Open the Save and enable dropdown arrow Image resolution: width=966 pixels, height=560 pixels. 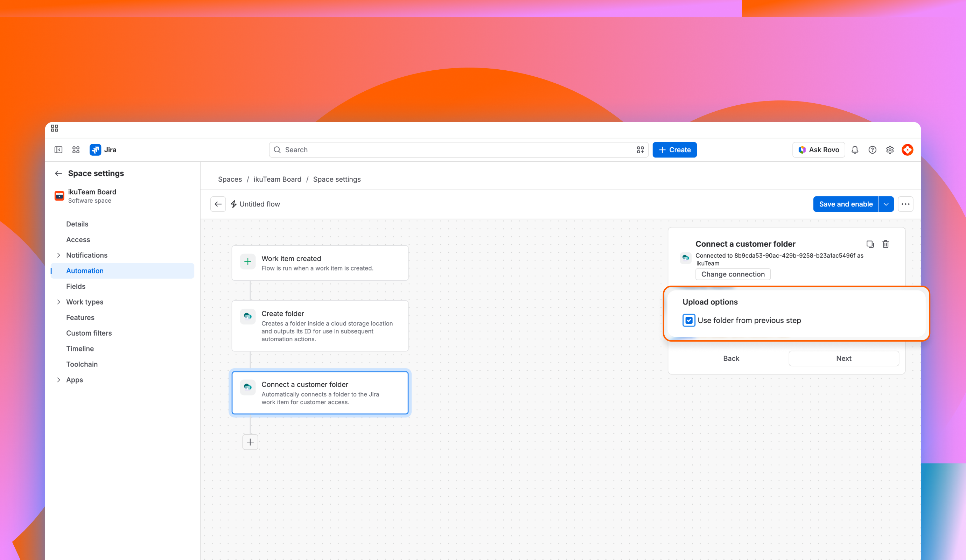click(x=886, y=204)
